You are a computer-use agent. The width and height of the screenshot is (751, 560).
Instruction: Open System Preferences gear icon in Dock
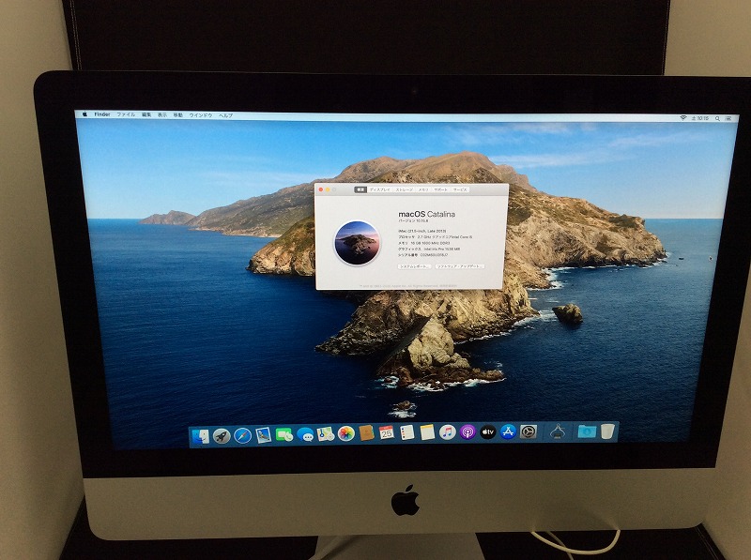(x=529, y=431)
